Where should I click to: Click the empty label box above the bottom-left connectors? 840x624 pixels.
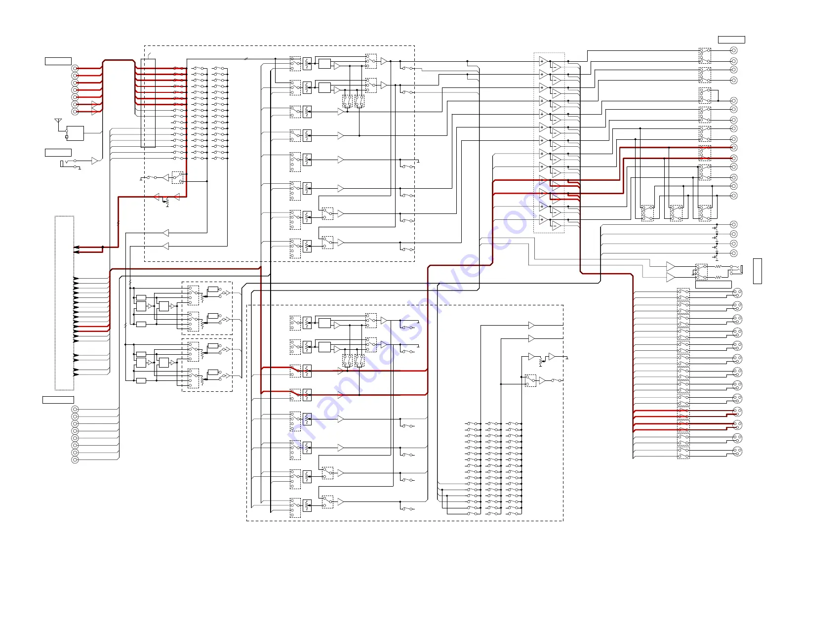point(58,400)
